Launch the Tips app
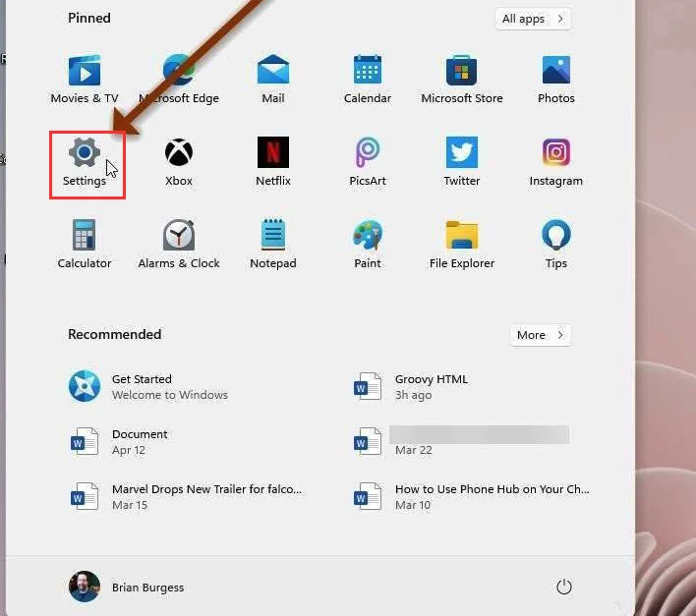Viewport: 696px width, 616px height. (x=556, y=245)
